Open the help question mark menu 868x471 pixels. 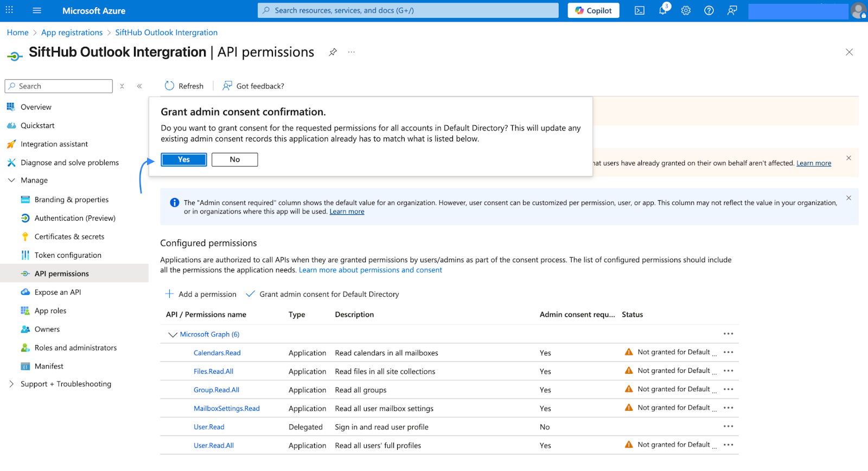[x=709, y=10]
